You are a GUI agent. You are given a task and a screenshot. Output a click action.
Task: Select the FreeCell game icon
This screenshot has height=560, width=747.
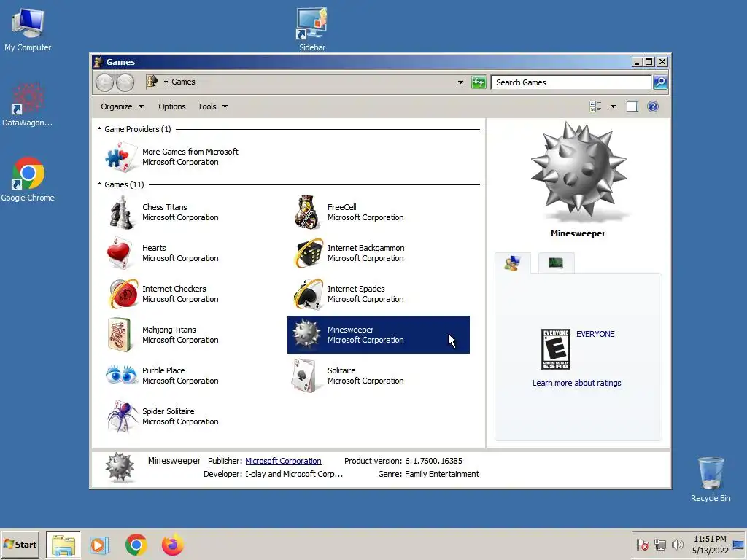point(306,212)
